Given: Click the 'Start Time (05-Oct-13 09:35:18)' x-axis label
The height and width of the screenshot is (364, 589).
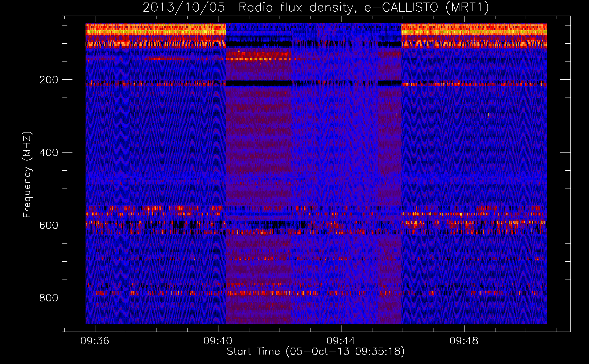Looking at the screenshot, I should pyautogui.click(x=316, y=352).
